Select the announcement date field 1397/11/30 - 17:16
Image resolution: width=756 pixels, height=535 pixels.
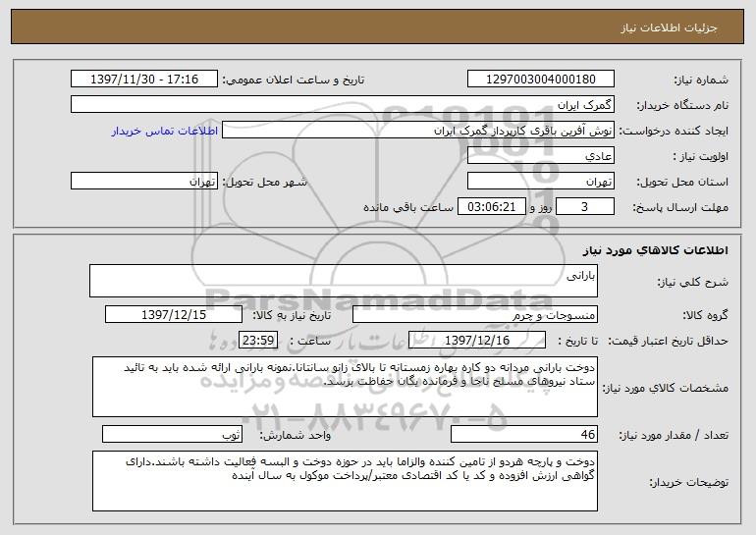[x=144, y=79]
